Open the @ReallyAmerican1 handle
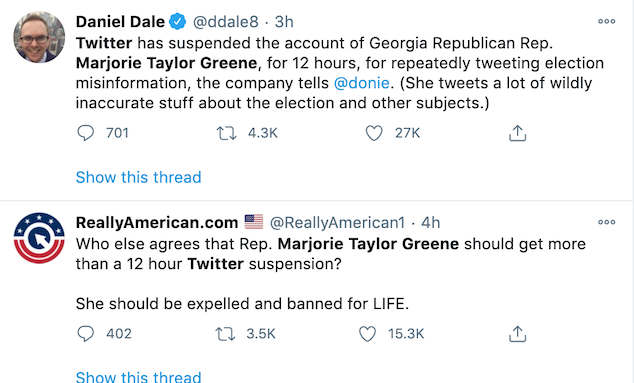 click(x=337, y=222)
